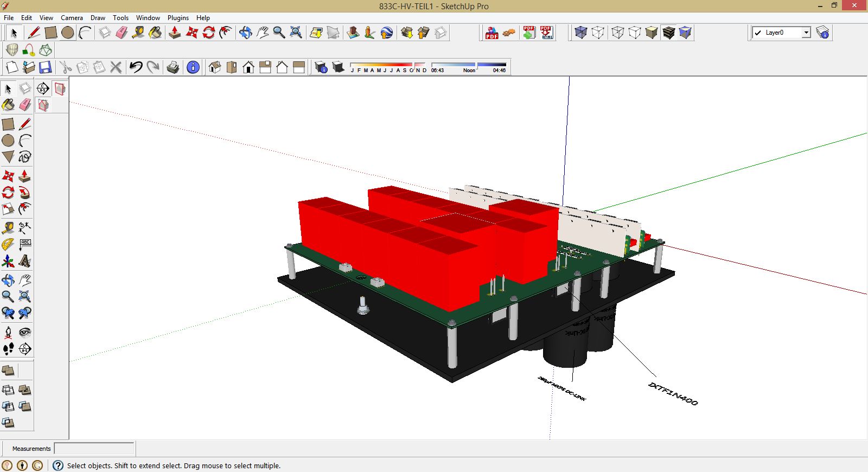Click the Export PDF icon
This screenshot has width=868, height=472.
click(492, 33)
